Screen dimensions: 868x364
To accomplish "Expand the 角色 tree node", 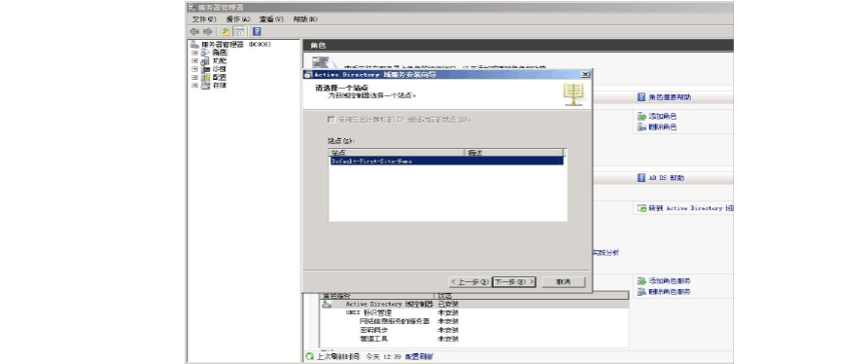I will pos(194,53).
